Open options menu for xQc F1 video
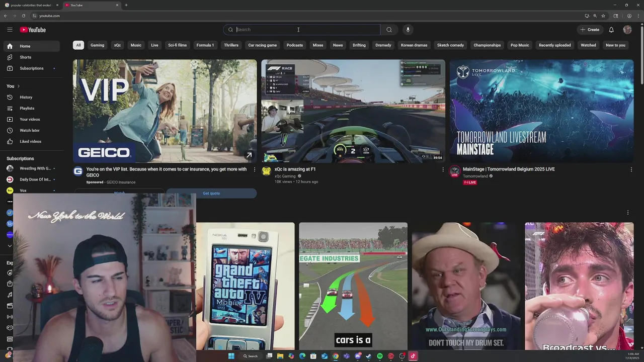This screenshot has width=644, height=362. click(x=443, y=170)
